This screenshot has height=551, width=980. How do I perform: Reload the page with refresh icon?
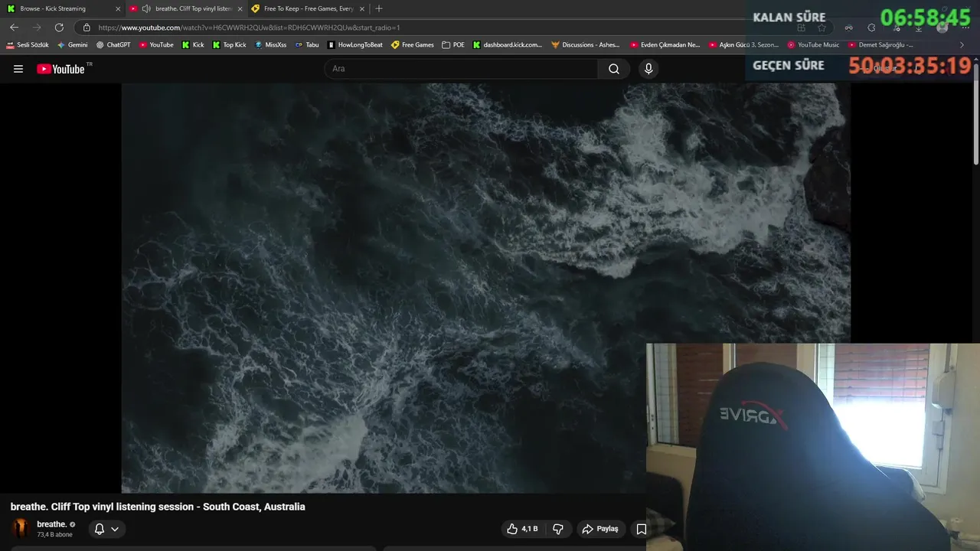click(x=59, y=27)
